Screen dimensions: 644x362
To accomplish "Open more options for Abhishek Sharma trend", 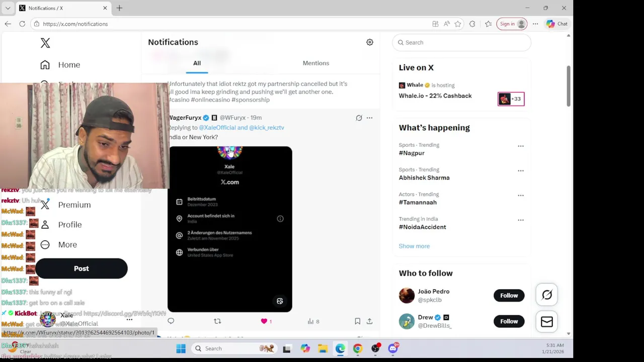I will pyautogui.click(x=521, y=171).
